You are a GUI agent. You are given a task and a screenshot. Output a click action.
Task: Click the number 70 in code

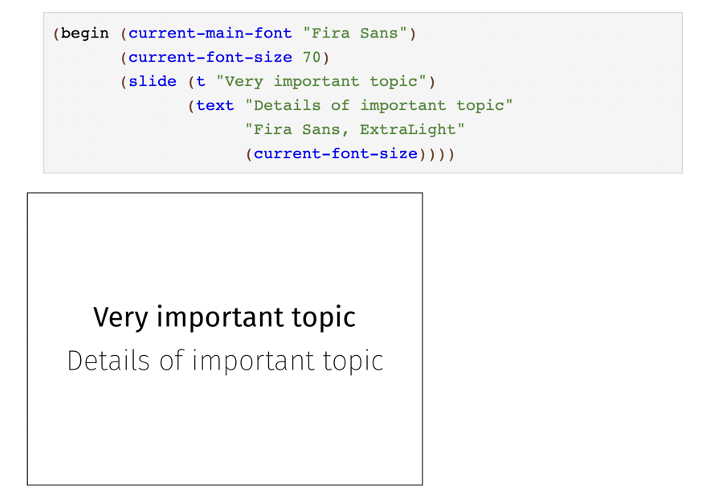tap(312, 57)
